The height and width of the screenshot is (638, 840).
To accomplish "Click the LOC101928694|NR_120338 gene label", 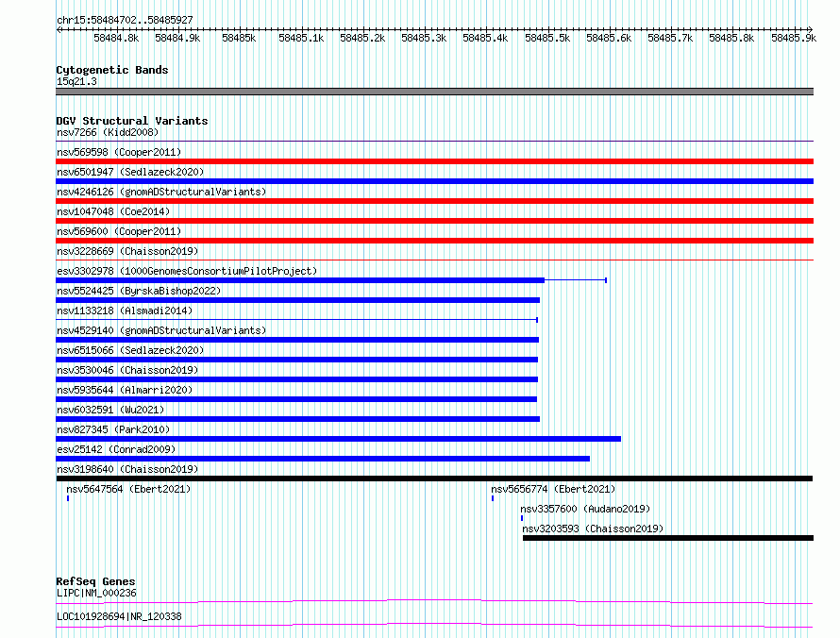I will point(119,616).
